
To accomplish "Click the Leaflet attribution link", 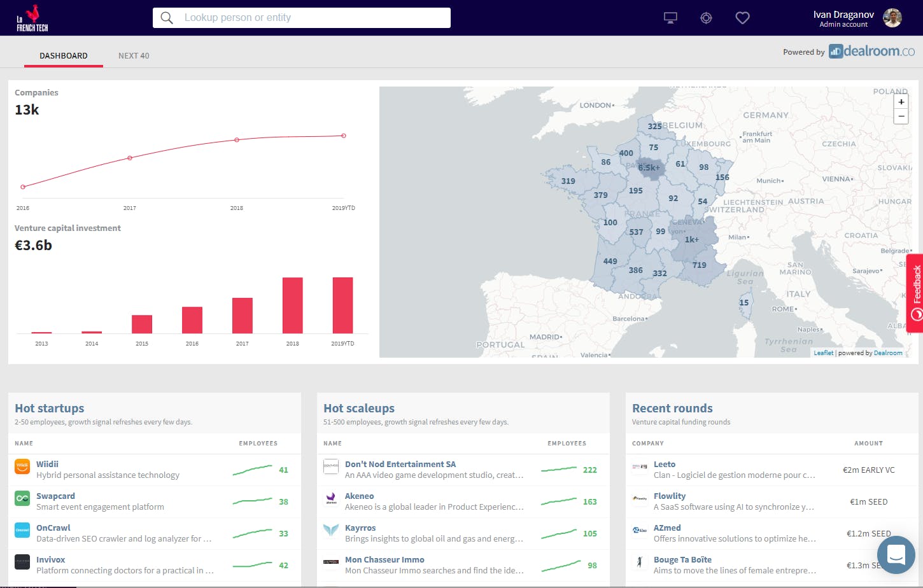I will 823,353.
